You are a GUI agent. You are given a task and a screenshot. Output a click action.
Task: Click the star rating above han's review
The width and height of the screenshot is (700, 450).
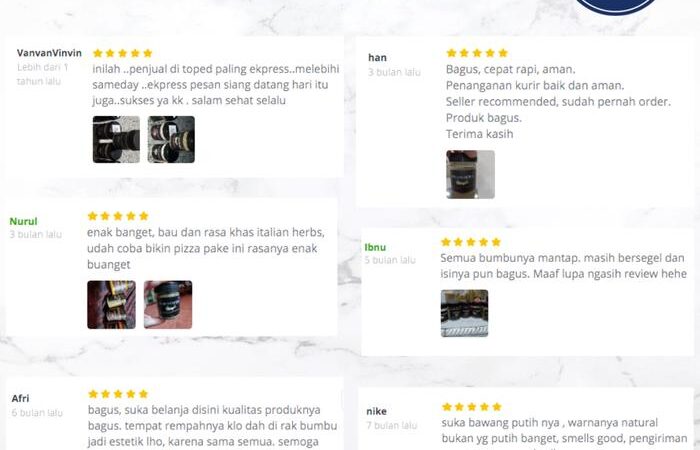[477, 53]
